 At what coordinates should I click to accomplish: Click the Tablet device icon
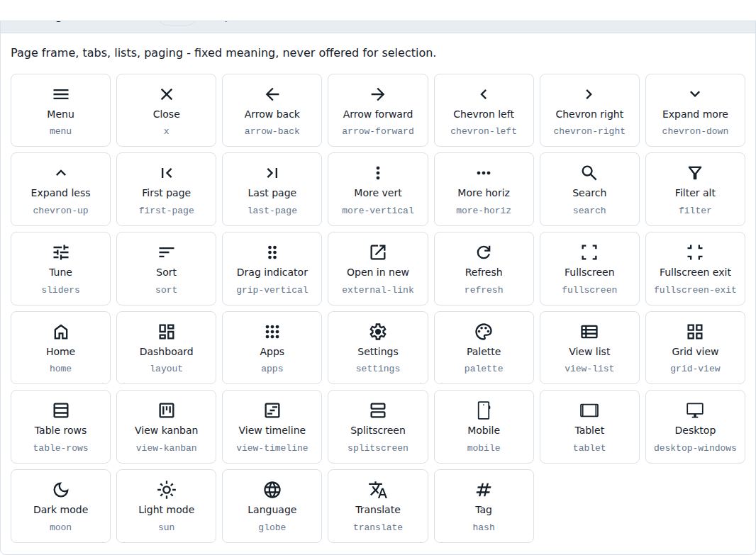589,410
